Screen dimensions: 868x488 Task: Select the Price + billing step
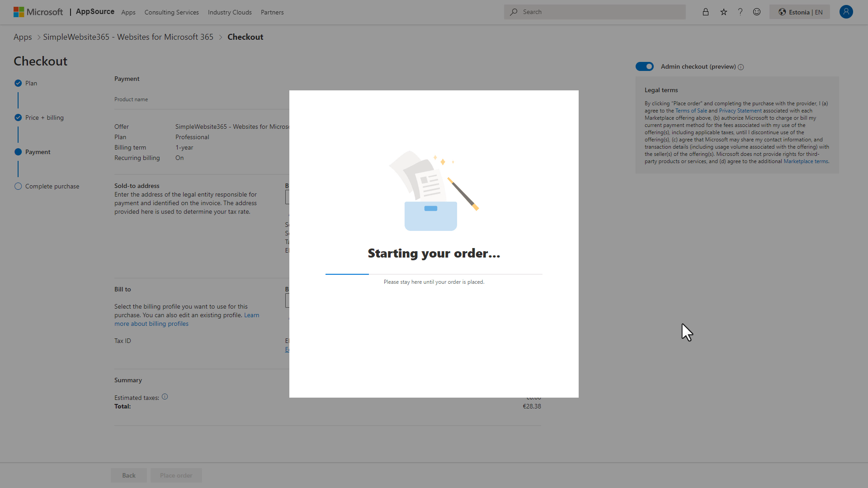(39, 117)
